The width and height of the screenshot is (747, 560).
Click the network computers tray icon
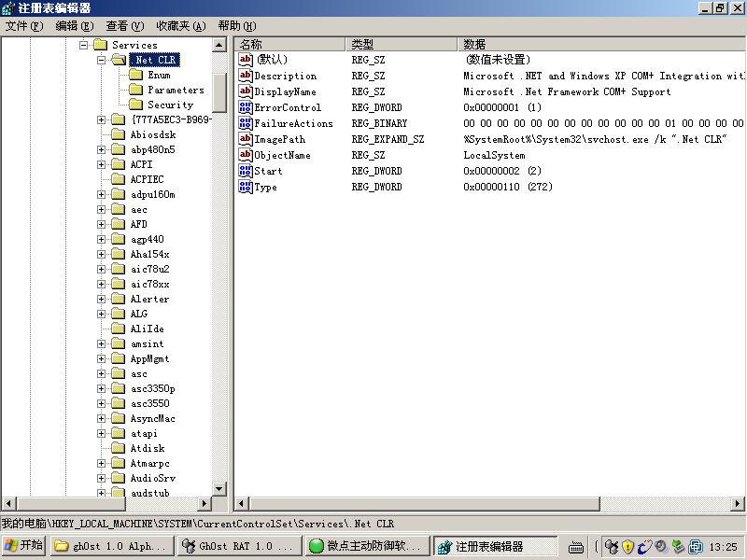612,547
